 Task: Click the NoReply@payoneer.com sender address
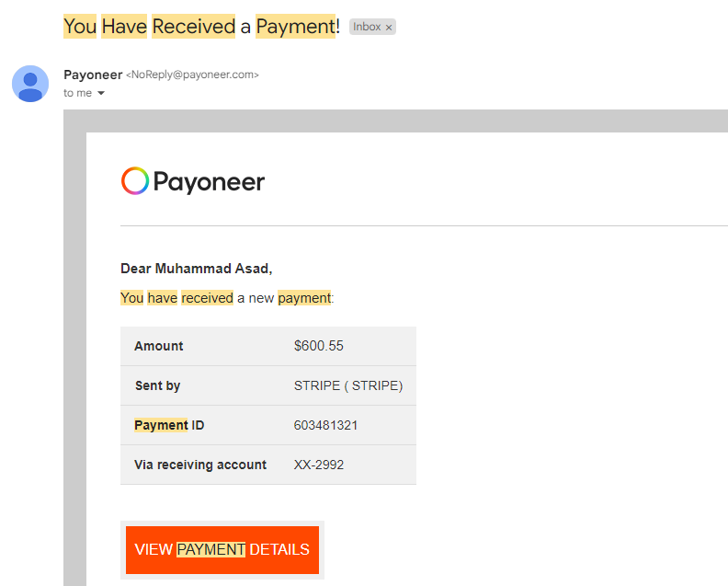tap(192, 75)
